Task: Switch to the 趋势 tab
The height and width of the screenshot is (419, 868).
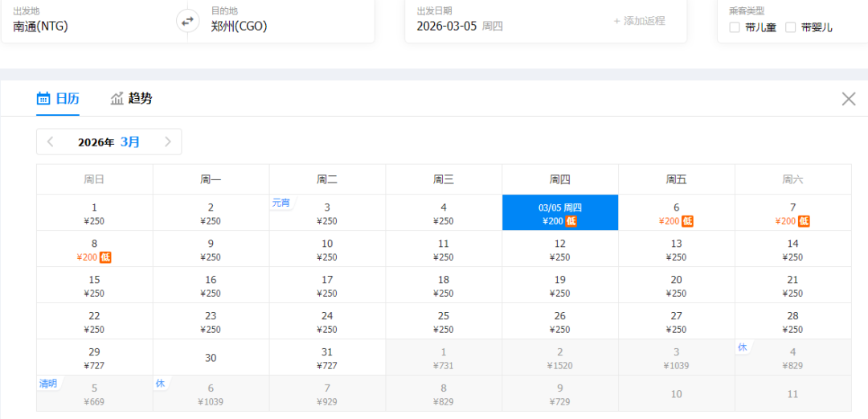Action: click(140, 99)
